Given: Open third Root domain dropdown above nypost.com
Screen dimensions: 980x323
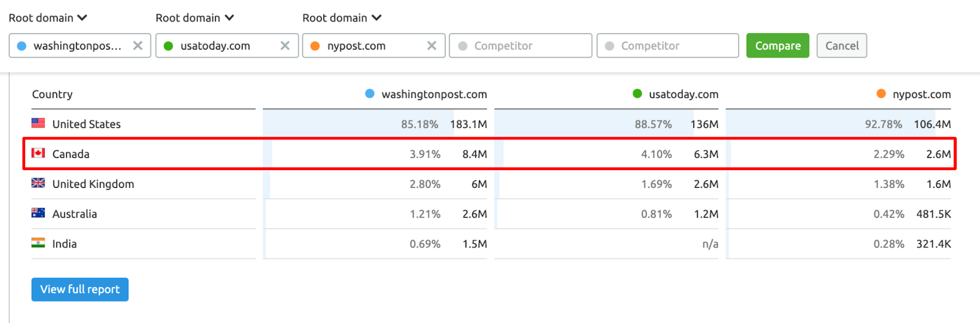Looking at the screenshot, I should [x=342, y=18].
